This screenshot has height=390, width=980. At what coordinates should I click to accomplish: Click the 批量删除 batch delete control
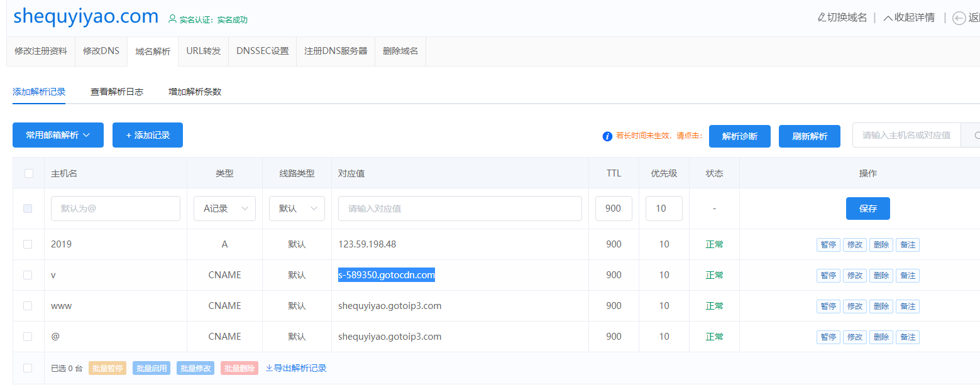tap(239, 368)
